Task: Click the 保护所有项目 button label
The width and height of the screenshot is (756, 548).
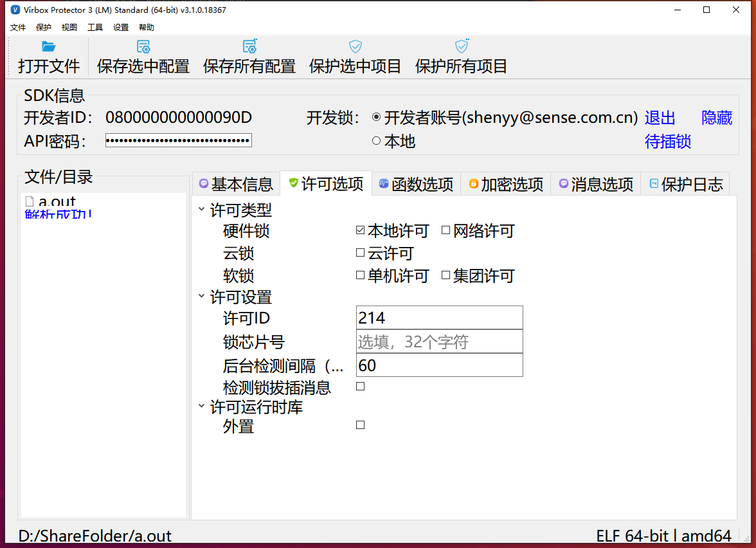Action: [x=462, y=66]
